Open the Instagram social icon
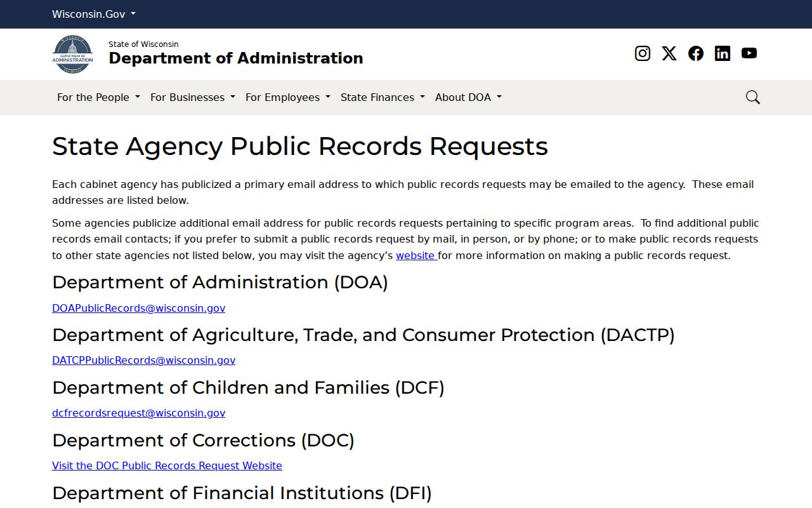Viewport: 812px width, 508px height. coord(643,53)
